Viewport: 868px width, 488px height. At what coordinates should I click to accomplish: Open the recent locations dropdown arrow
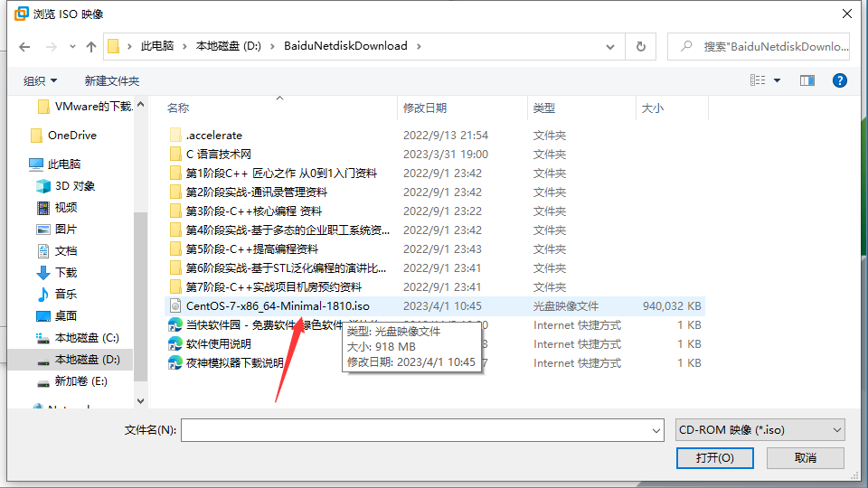[x=72, y=47]
